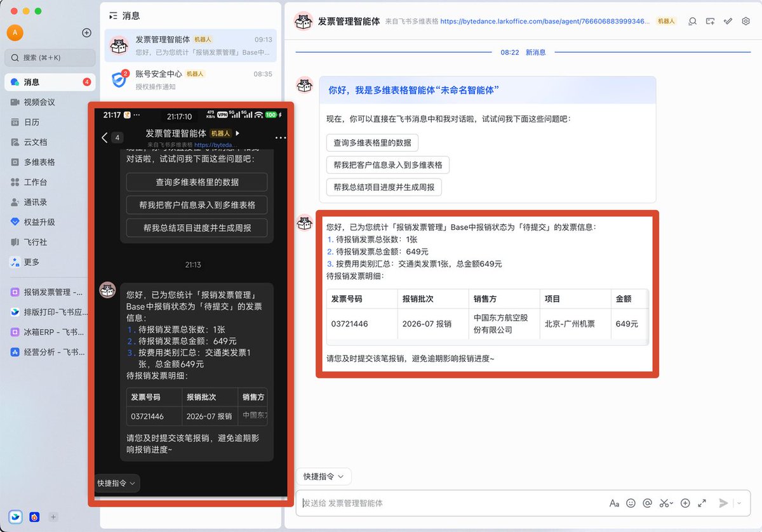Image resolution: width=762 pixels, height=532 pixels.
Task: Open 多维表格 in the left sidebar
Action: click(x=39, y=162)
